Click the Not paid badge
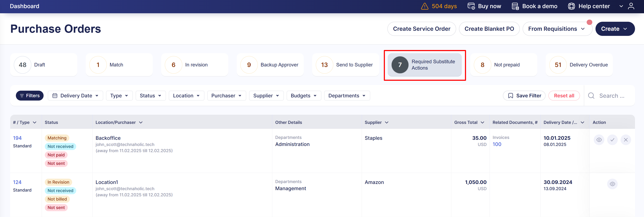644x217 pixels. (x=56, y=155)
